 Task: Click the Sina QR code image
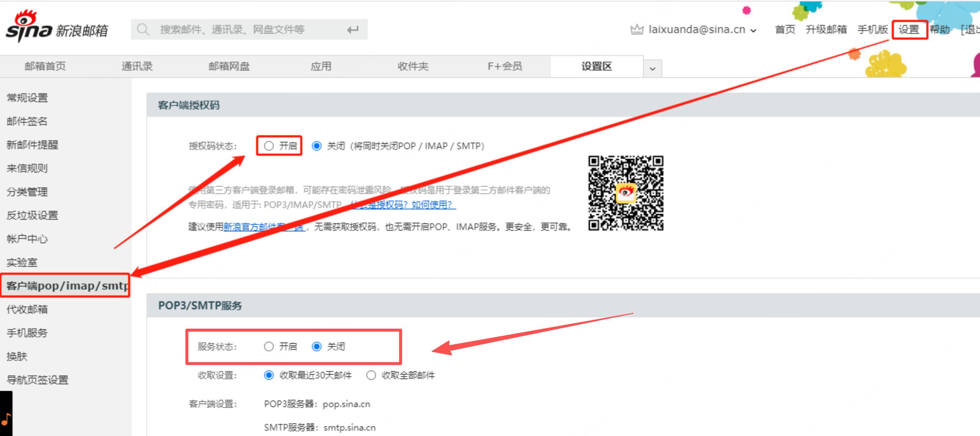[626, 193]
